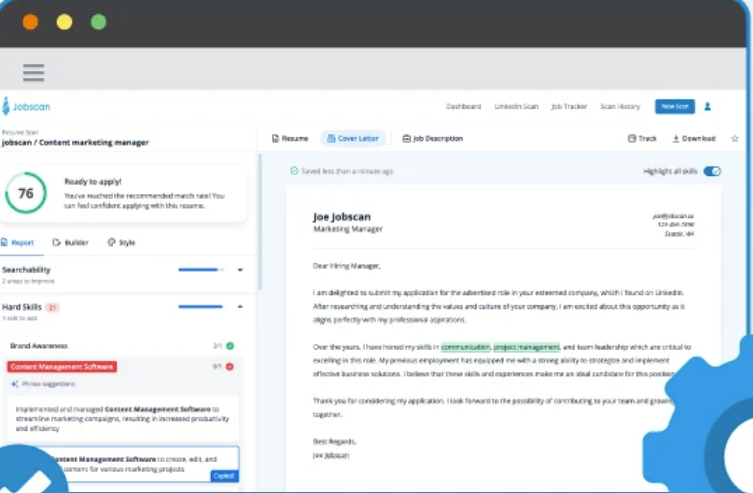753x493 pixels.
Task: View Scan History
Action: [620, 107]
